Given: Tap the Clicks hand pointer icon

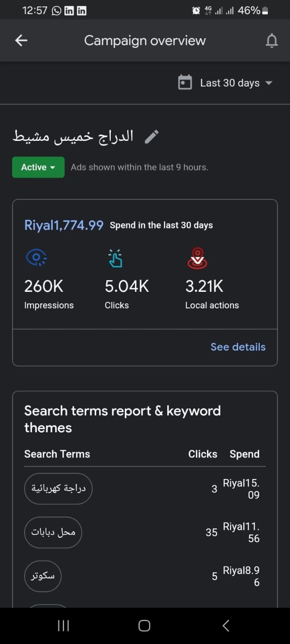Looking at the screenshot, I should coord(115,258).
